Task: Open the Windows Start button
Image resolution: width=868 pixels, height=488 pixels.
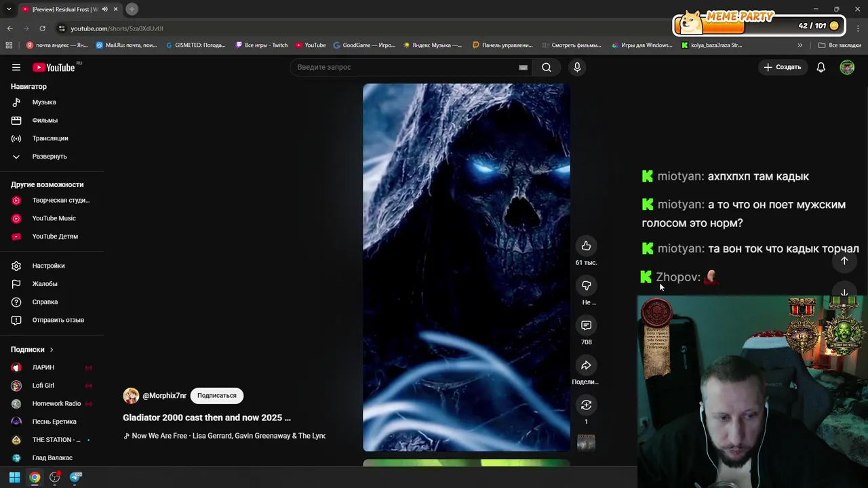Action: pyautogui.click(x=14, y=477)
